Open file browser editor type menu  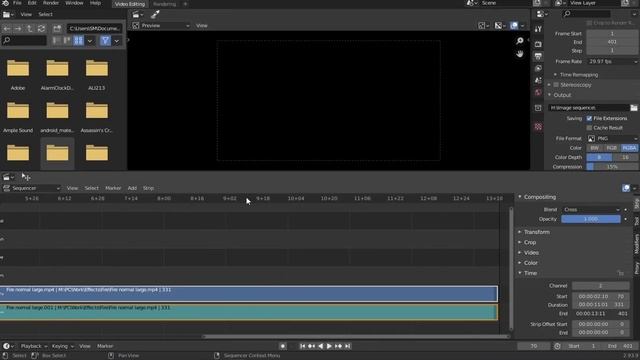pyautogui.click(x=9, y=15)
